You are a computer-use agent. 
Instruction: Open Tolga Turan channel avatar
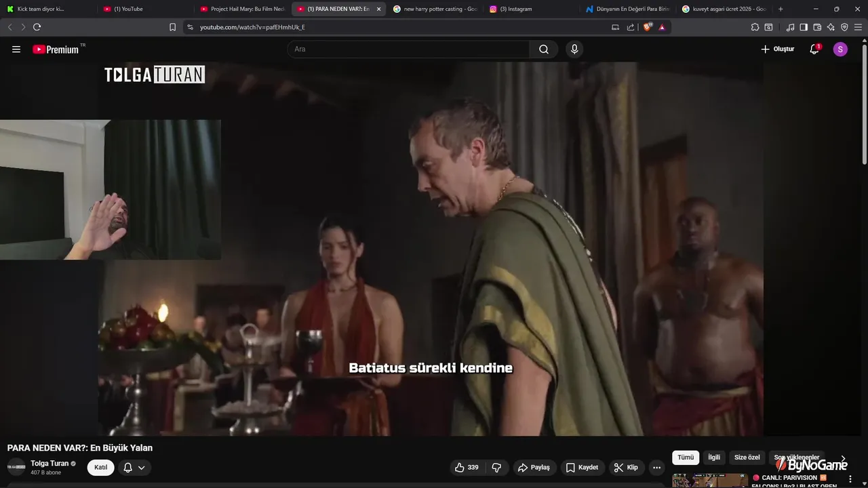coord(16,467)
